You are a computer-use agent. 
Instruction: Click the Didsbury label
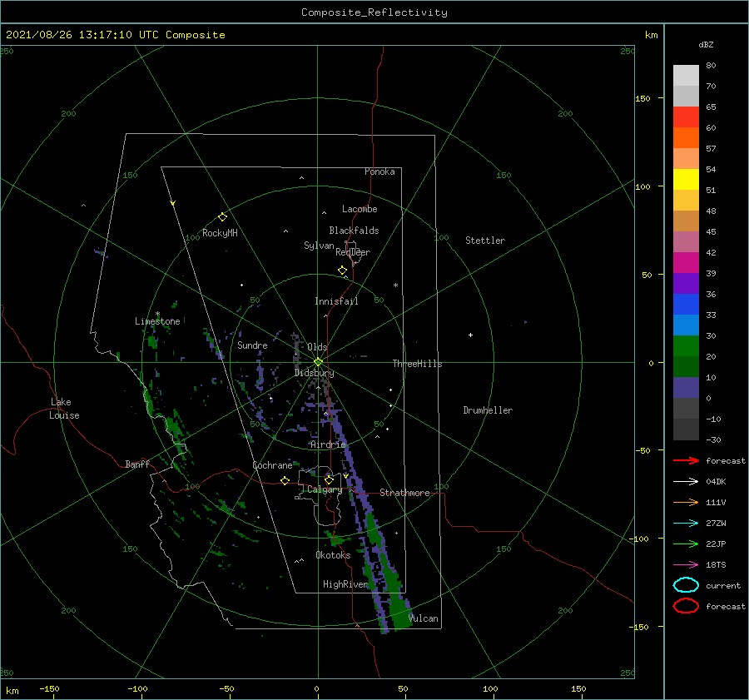[314, 373]
